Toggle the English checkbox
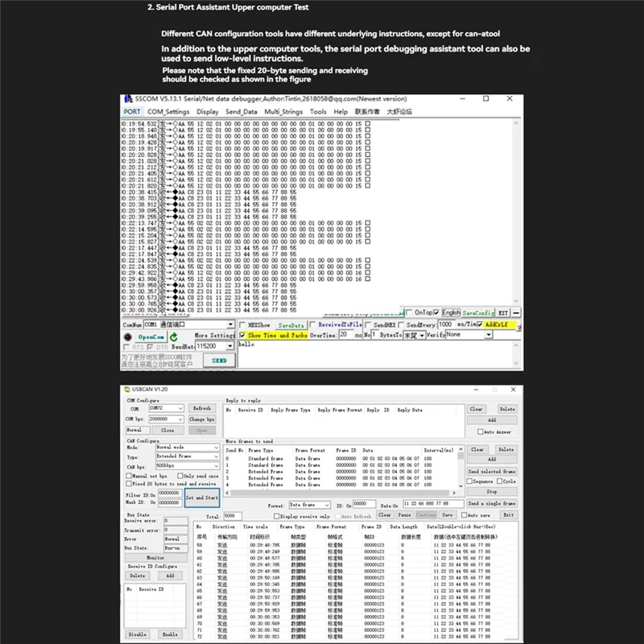The width and height of the screenshot is (644, 644). click(x=436, y=312)
